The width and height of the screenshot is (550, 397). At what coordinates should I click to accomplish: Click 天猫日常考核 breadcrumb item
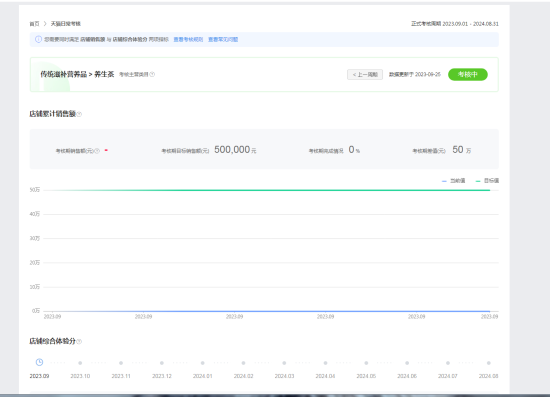pyautogui.click(x=66, y=24)
